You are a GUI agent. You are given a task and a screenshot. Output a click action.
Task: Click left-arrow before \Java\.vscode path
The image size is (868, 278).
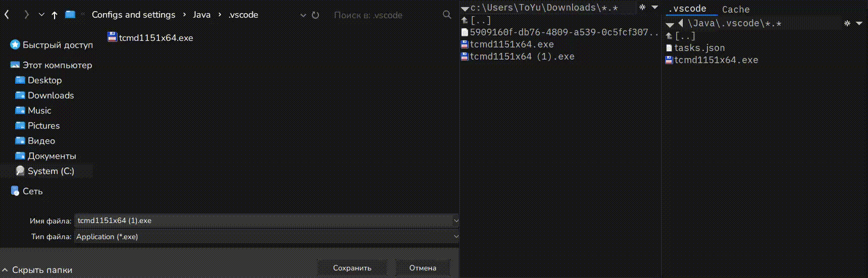681,23
